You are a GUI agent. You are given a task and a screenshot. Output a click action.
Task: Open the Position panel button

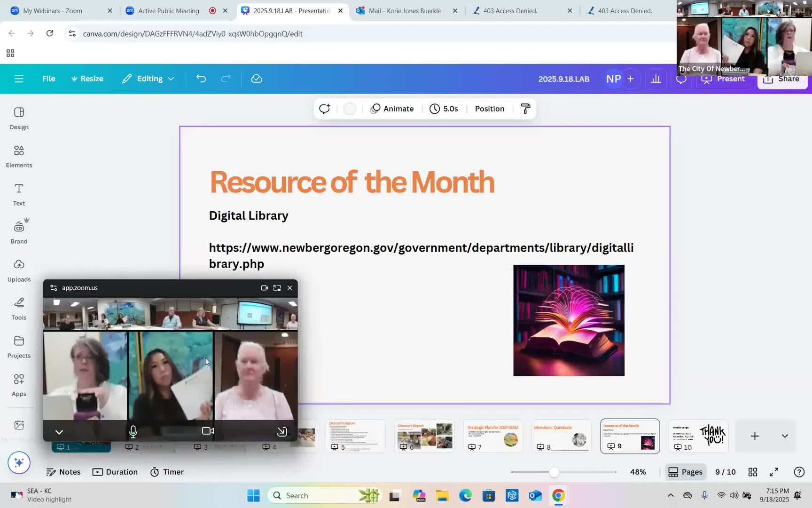pyautogui.click(x=489, y=109)
